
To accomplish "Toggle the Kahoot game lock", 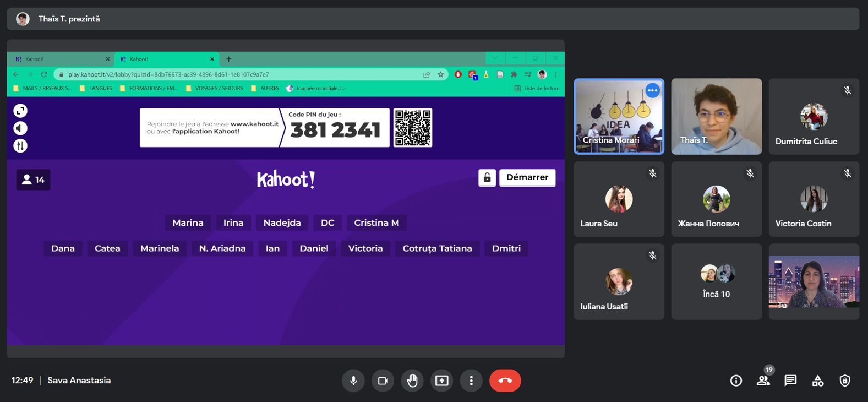I will coord(487,178).
